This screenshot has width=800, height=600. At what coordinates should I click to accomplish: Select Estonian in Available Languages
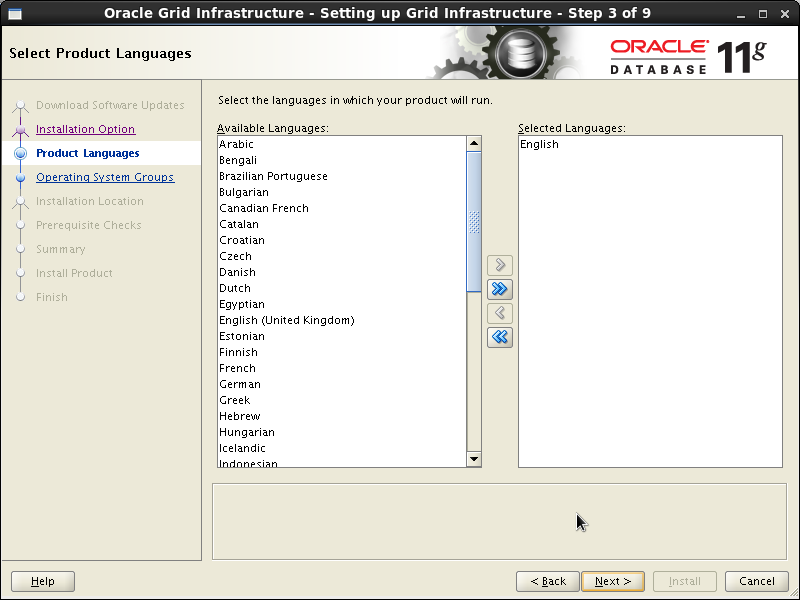tap(341, 336)
